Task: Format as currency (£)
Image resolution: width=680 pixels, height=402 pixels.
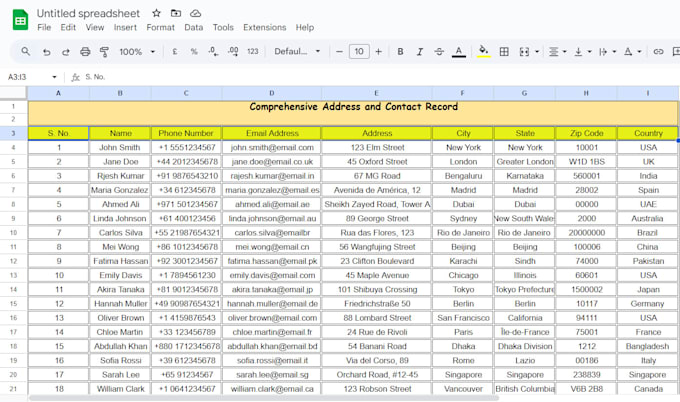Action: 175,52
